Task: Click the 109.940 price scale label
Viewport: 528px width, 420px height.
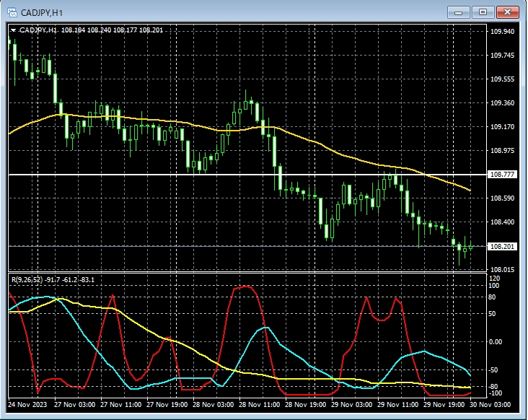Action: click(x=502, y=32)
